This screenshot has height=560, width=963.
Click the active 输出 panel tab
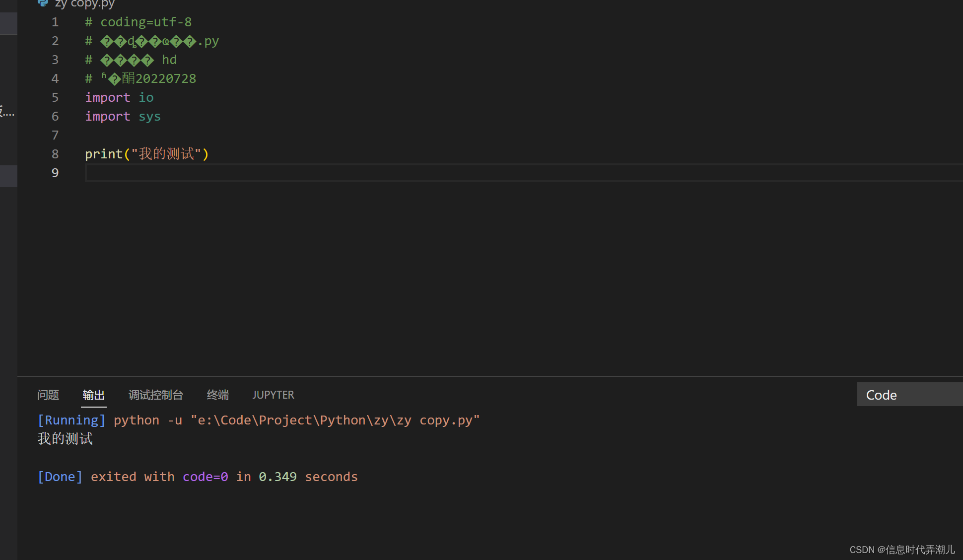[93, 395]
